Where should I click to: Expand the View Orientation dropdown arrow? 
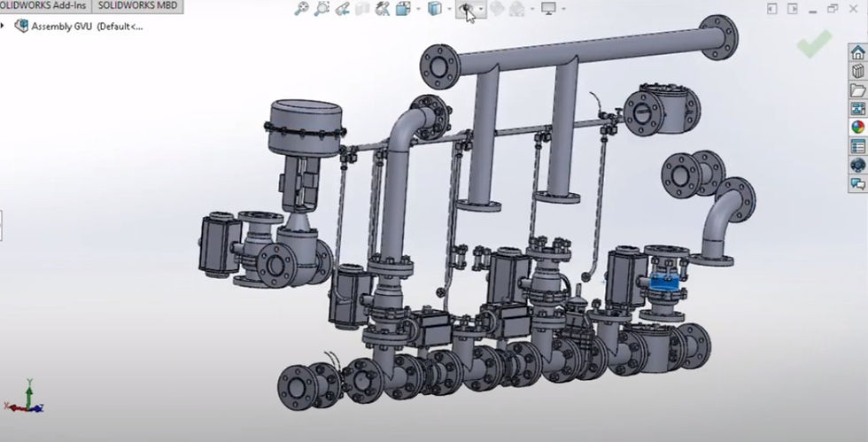pos(418,9)
